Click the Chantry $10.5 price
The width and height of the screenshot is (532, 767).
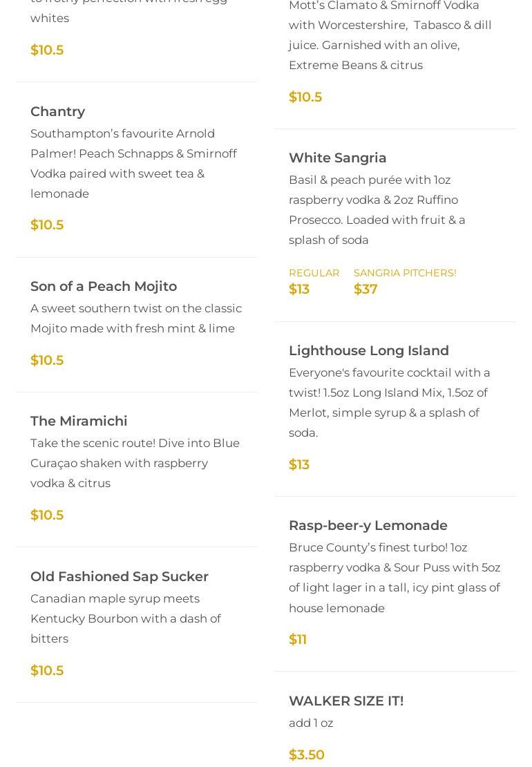coord(46,225)
